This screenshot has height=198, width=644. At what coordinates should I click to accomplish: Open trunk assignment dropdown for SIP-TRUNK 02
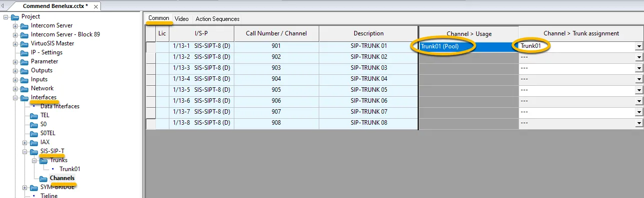click(x=639, y=57)
